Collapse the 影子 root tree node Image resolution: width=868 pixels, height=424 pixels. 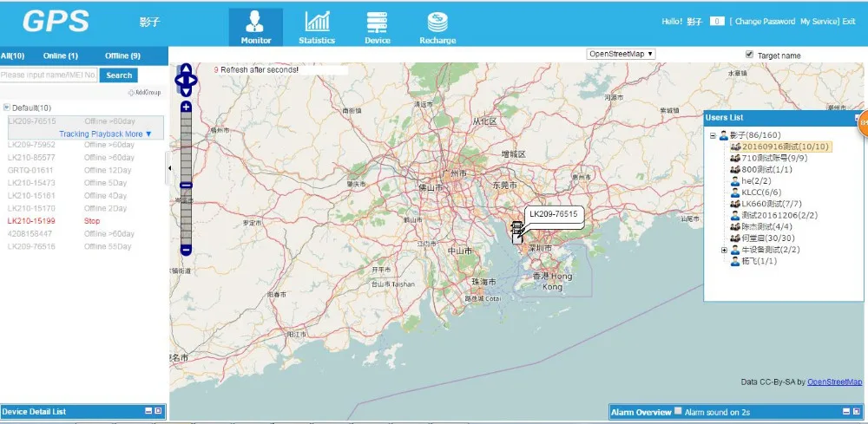[713, 135]
